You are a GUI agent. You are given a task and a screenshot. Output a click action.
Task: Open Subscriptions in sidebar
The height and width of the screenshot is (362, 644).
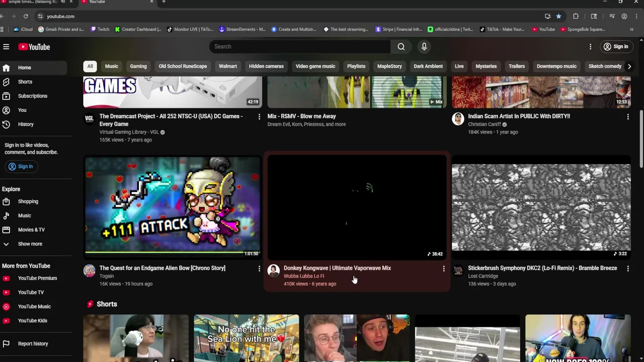(33, 96)
